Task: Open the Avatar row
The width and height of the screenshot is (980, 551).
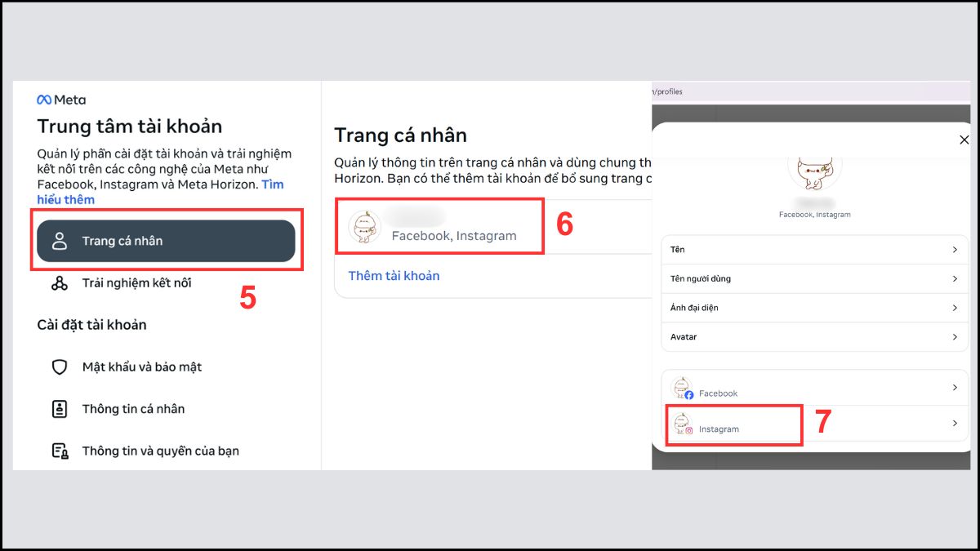Action: [814, 336]
